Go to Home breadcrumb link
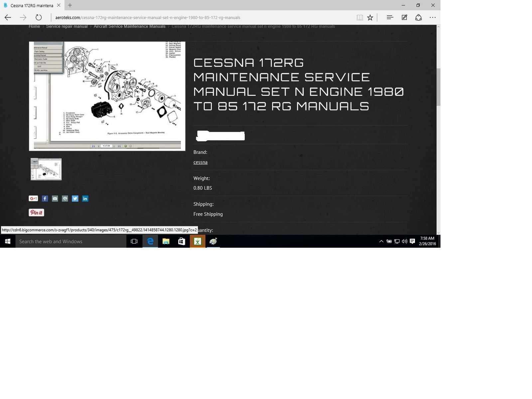532x399 pixels. pos(34,26)
